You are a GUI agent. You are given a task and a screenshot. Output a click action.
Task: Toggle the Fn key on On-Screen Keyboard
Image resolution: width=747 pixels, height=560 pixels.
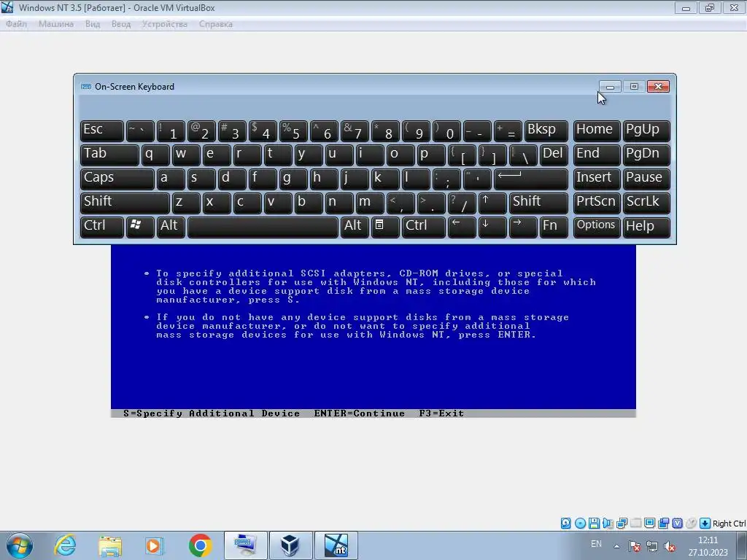[x=554, y=227]
